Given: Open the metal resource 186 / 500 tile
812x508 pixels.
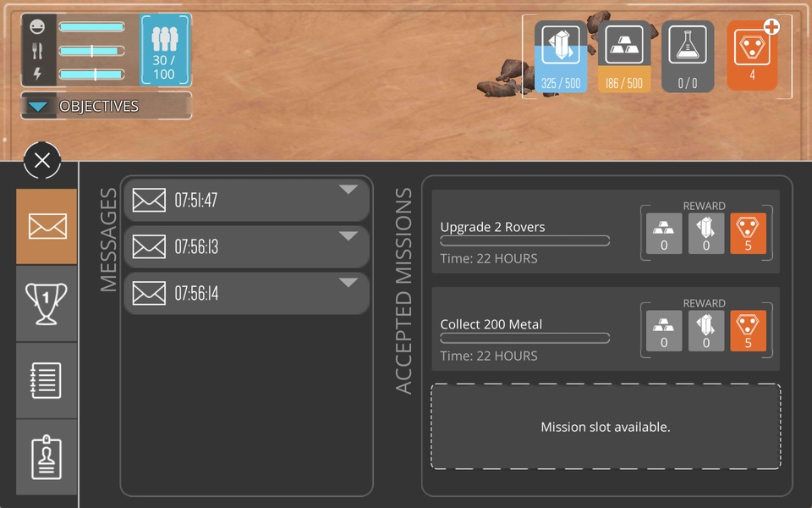Looking at the screenshot, I should (624, 57).
